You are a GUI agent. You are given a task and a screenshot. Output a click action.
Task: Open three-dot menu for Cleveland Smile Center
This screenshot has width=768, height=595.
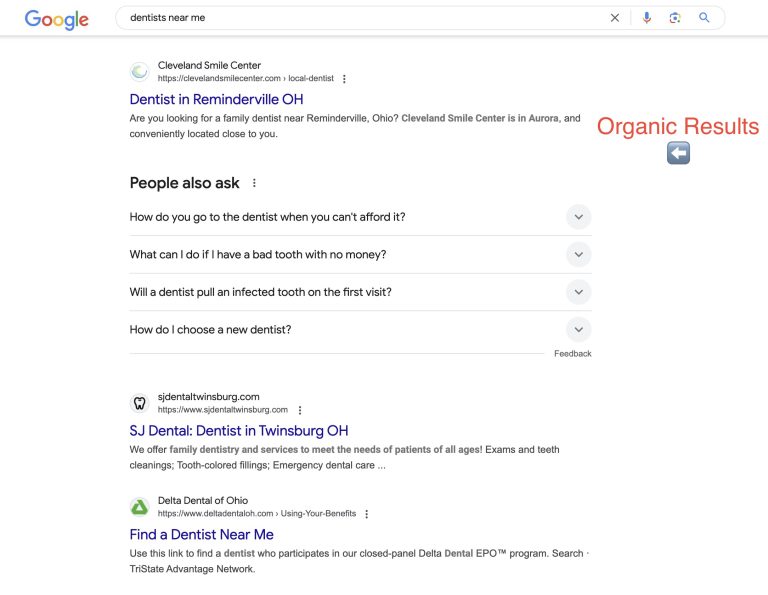(x=345, y=79)
